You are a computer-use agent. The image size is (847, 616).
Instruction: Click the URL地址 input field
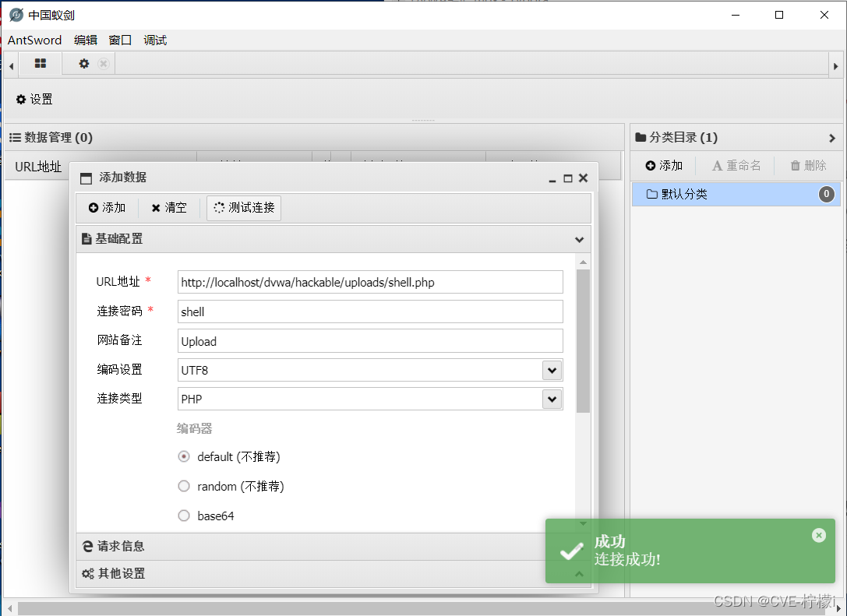click(370, 283)
